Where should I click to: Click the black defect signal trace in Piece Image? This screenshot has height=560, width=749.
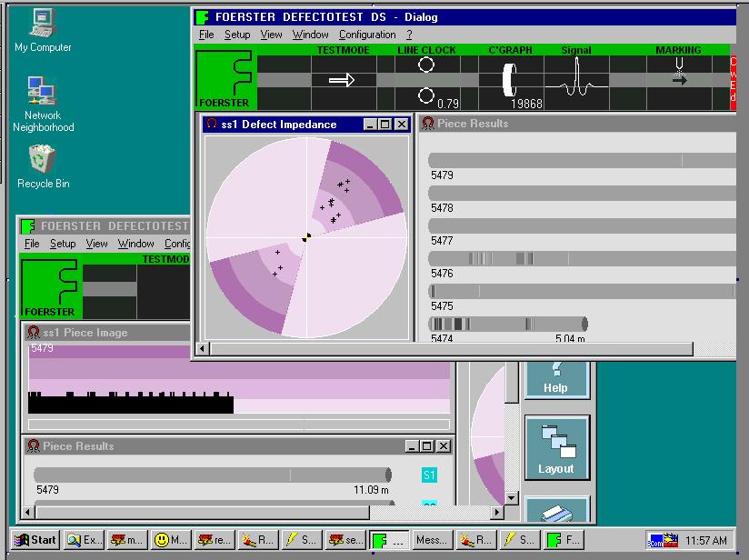tap(130, 403)
